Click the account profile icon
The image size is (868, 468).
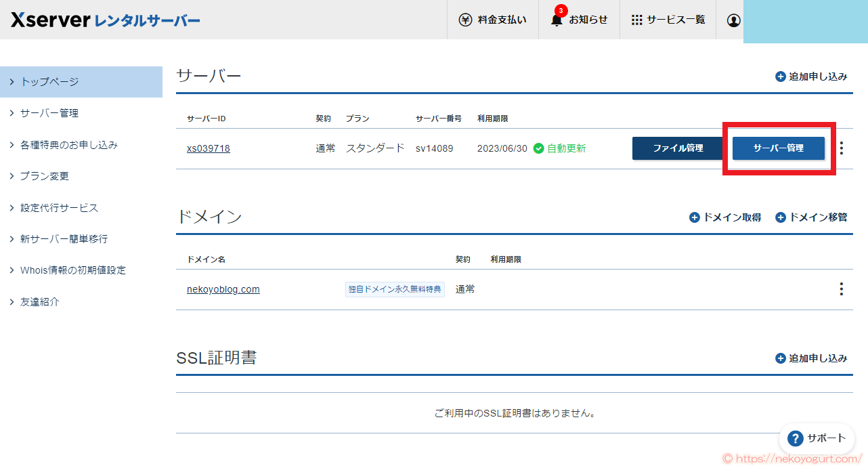[733, 20]
